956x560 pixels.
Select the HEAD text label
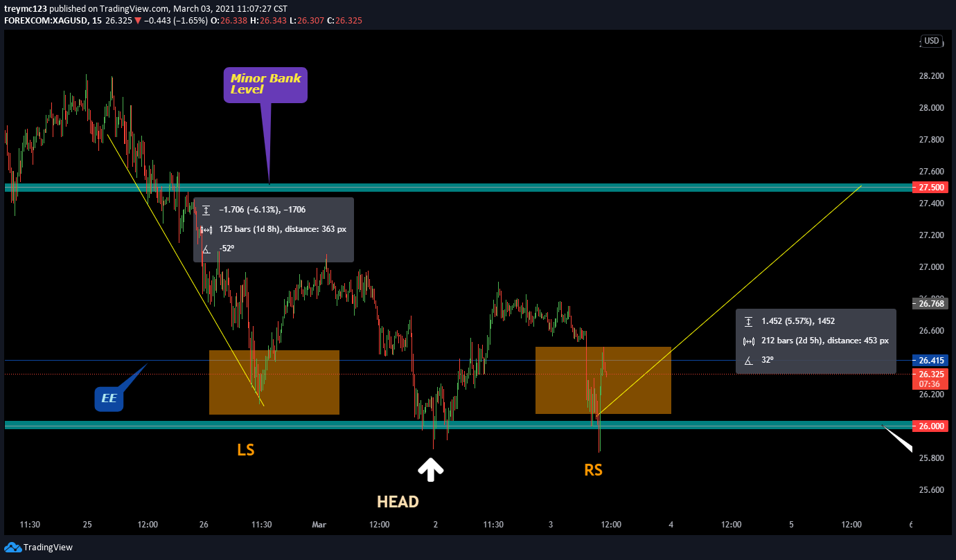click(x=398, y=502)
